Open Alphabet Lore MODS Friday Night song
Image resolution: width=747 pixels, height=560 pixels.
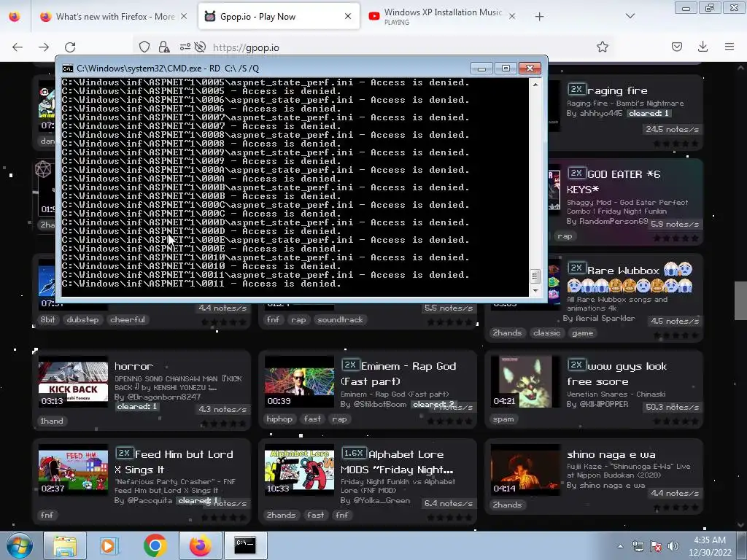click(x=397, y=462)
